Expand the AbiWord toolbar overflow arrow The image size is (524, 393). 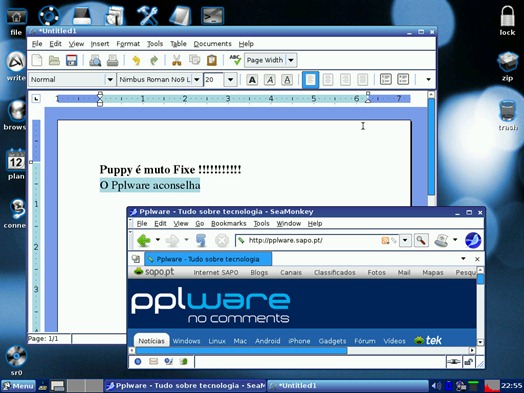428,80
